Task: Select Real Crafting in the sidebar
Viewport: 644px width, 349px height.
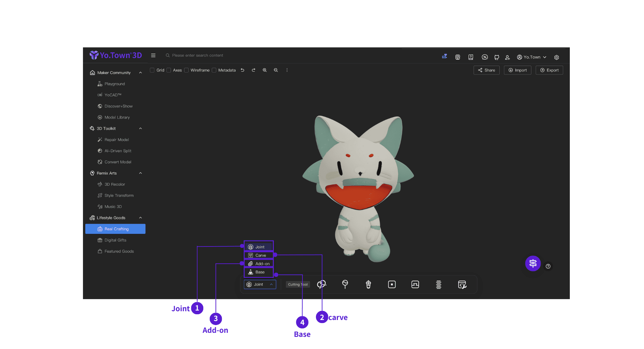Action: coord(115,229)
